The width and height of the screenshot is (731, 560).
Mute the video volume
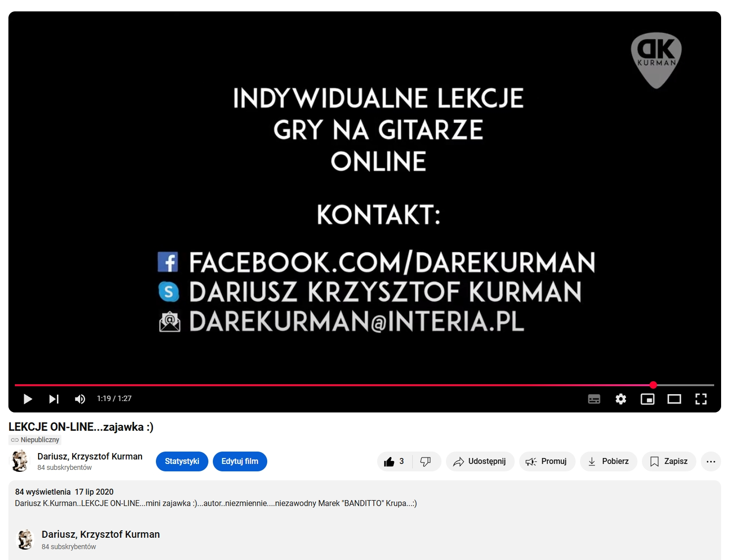(80, 399)
